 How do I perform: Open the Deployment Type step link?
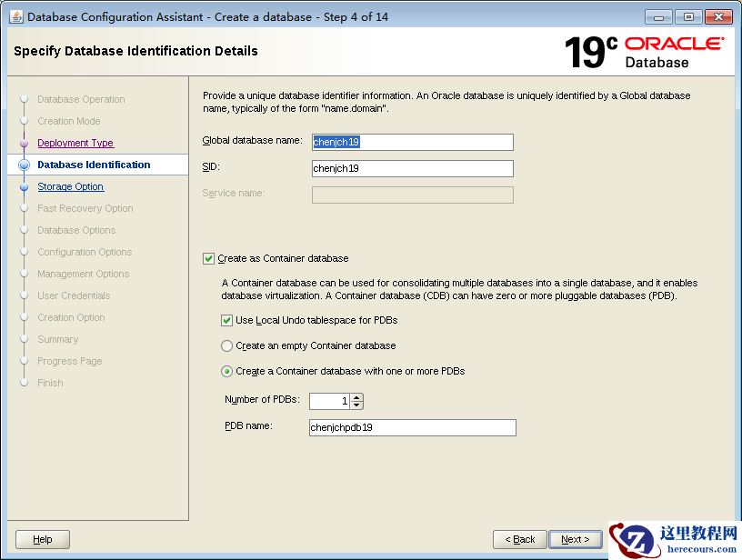click(x=75, y=143)
